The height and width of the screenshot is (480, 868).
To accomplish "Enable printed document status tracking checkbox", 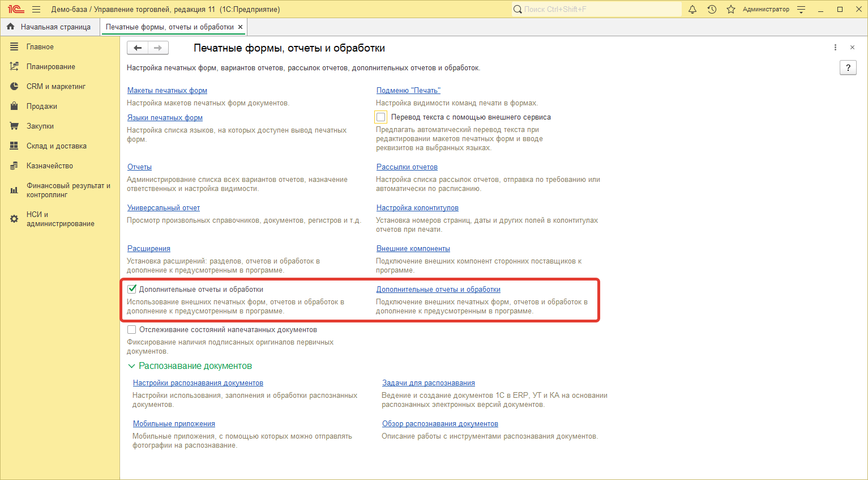I will (132, 330).
